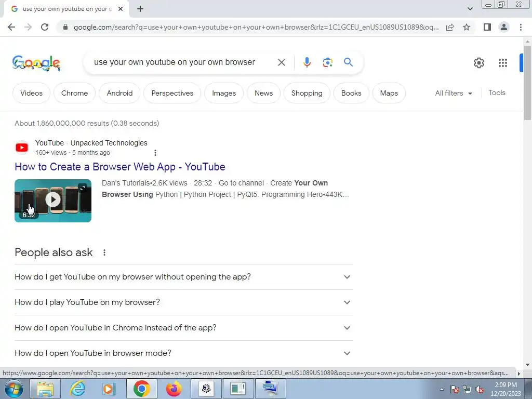
Task: Click 'About 1,860,000,000 results' text
Action: (x=62, y=123)
